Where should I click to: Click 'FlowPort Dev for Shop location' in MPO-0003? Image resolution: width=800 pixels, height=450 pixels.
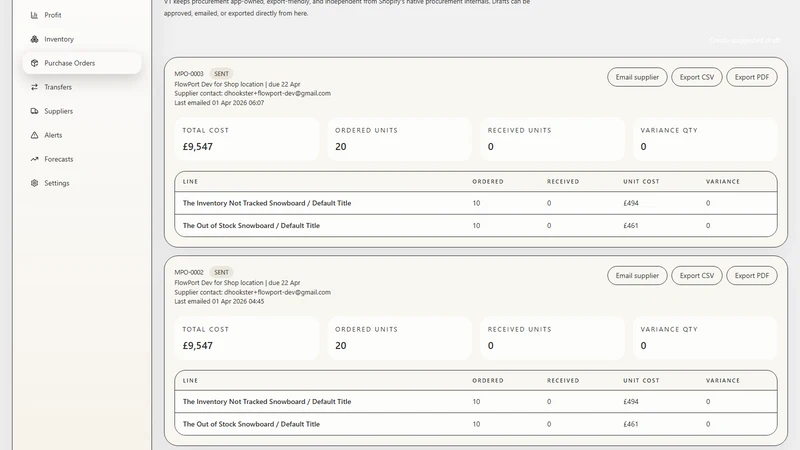(219, 84)
